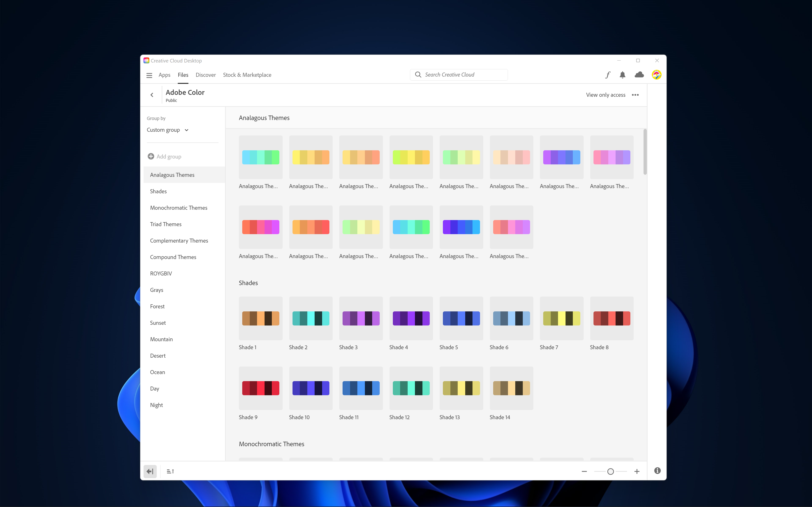812x507 pixels.
Task: Check cloud sync status
Action: (x=639, y=75)
